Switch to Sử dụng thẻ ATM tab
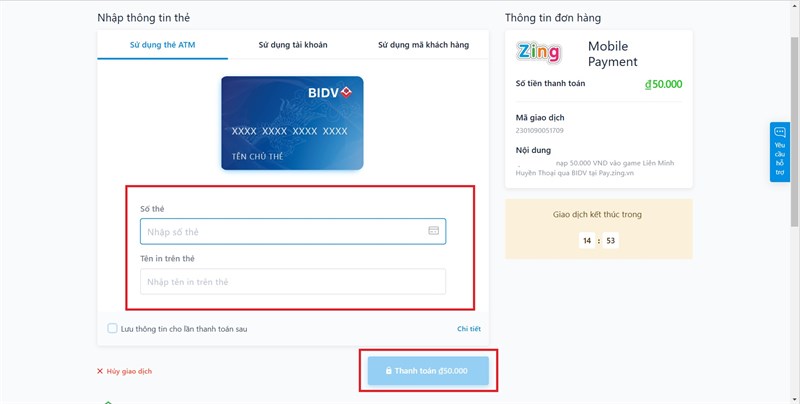This screenshot has width=800, height=404. click(x=163, y=45)
